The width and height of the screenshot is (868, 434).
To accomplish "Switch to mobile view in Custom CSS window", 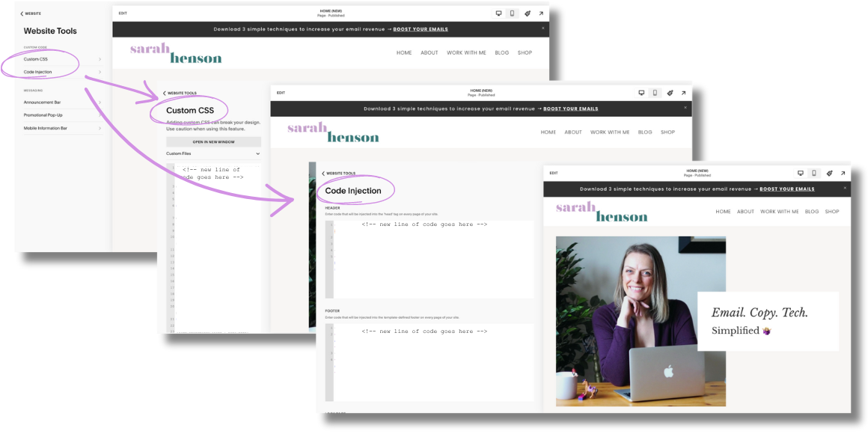I will click(655, 93).
